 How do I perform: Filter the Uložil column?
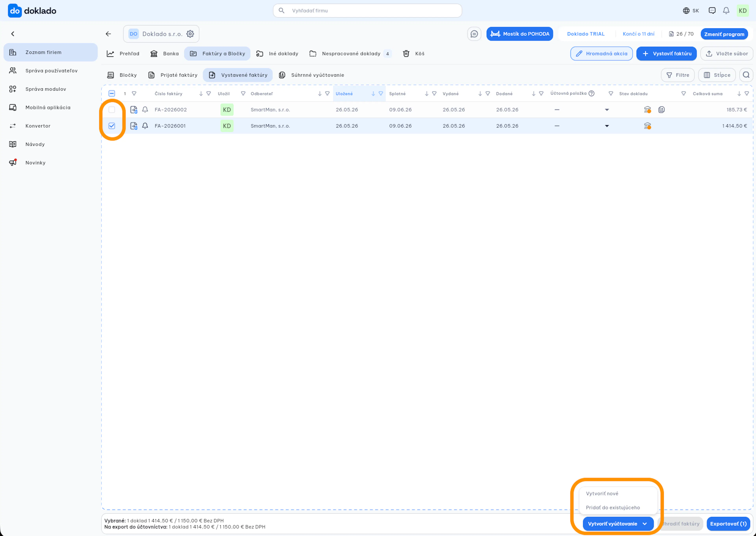pos(243,94)
